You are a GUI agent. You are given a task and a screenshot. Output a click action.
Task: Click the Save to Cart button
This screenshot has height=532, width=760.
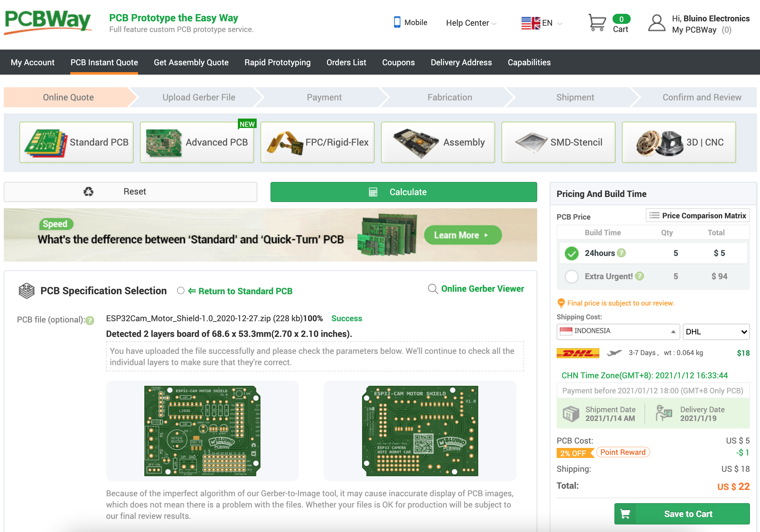682,514
